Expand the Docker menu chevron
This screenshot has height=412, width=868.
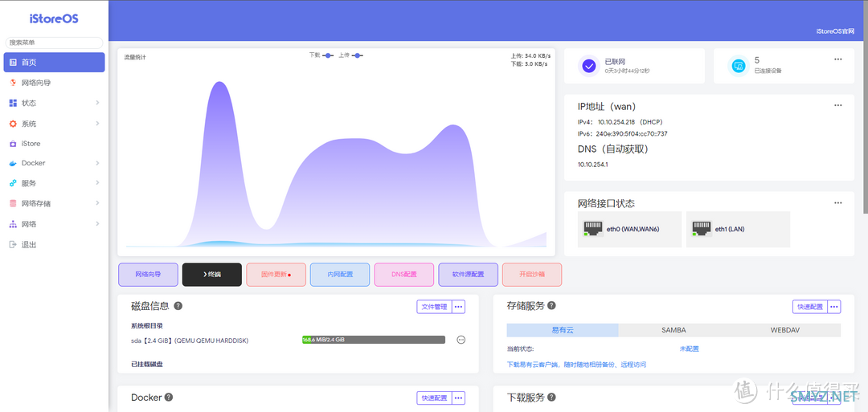[97, 163]
